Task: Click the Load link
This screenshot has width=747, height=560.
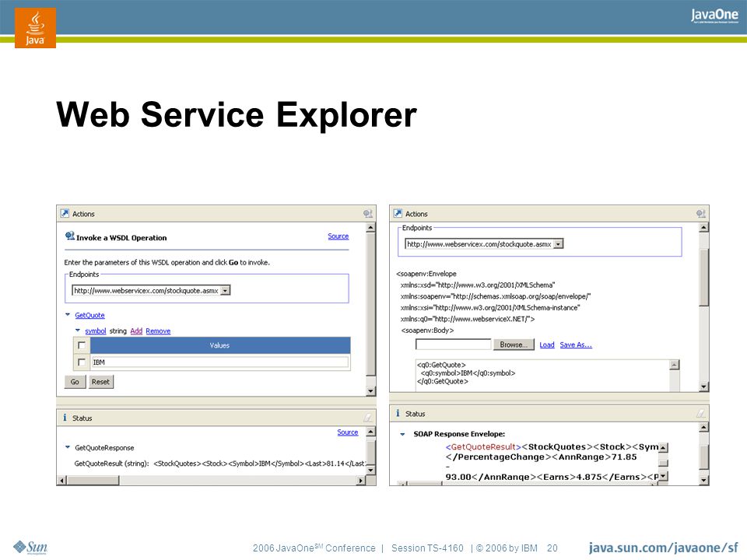Action: pos(547,345)
